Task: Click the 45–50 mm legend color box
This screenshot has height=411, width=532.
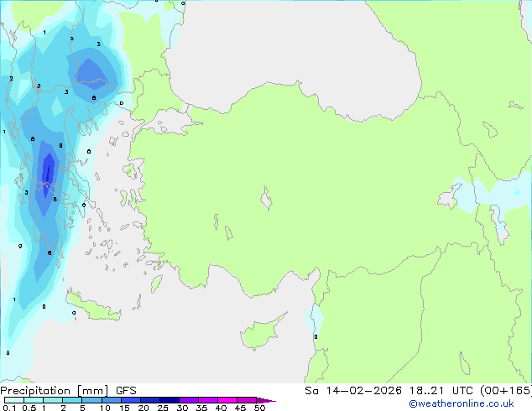Action: coord(247,400)
